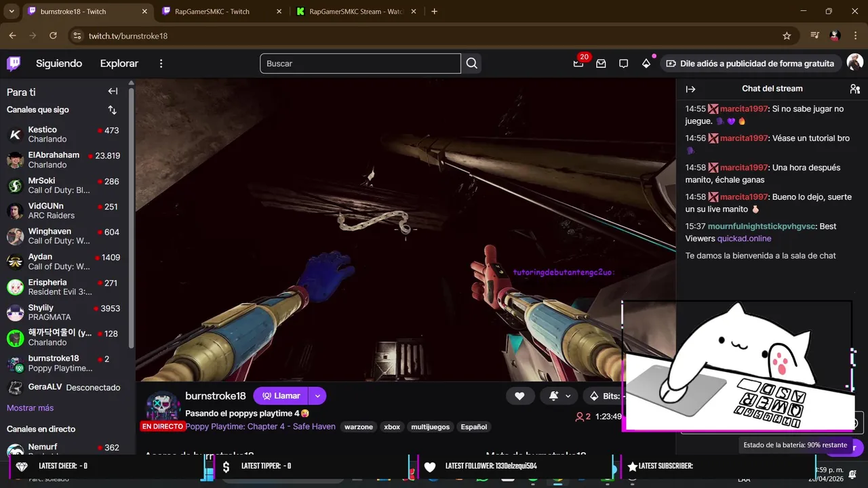Click the xbox tag
The image size is (868, 488).
point(392,427)
